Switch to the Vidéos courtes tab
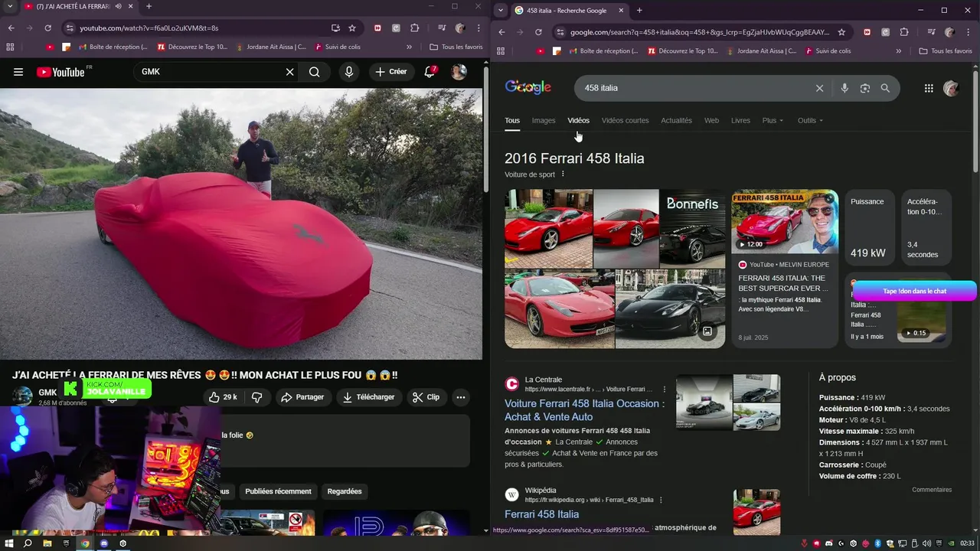The image size is (980, 551). pos(625,120)
